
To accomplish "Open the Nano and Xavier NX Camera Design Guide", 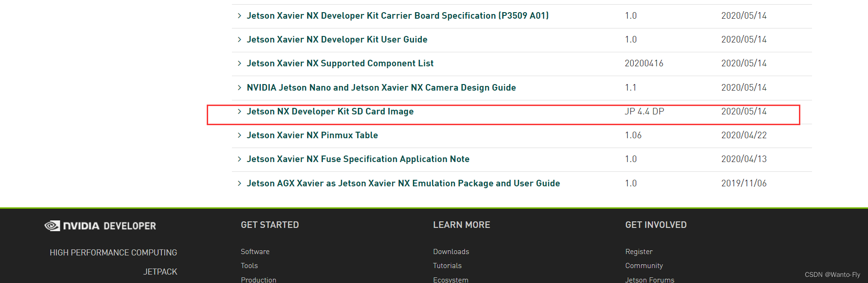I will click(x=381, y=88).
